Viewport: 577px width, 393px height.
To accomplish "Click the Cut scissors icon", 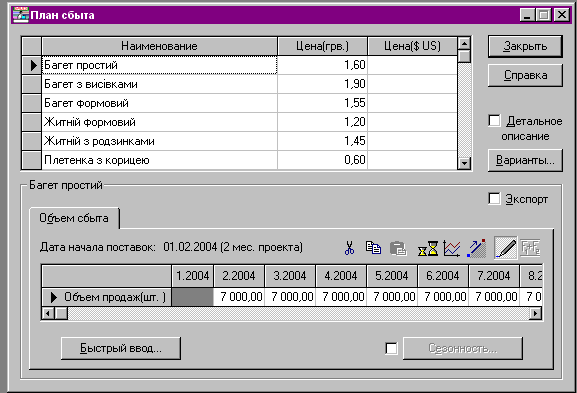I will [349, 248].
